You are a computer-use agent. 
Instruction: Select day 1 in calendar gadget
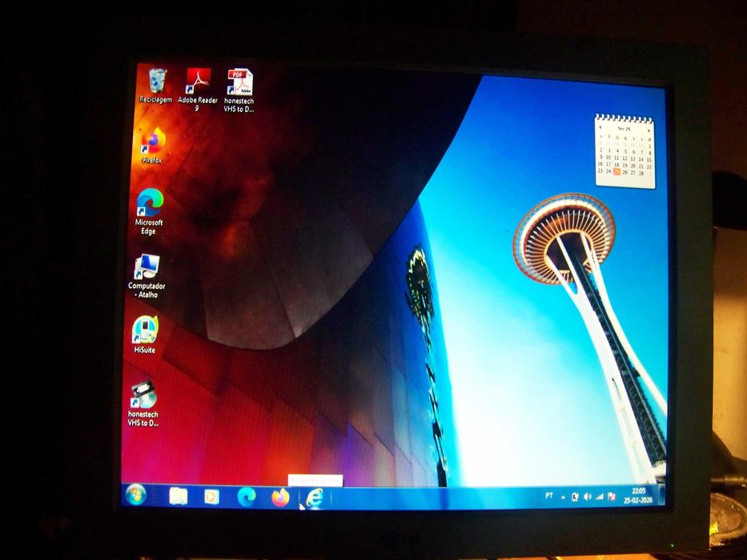tap(650, 146)
